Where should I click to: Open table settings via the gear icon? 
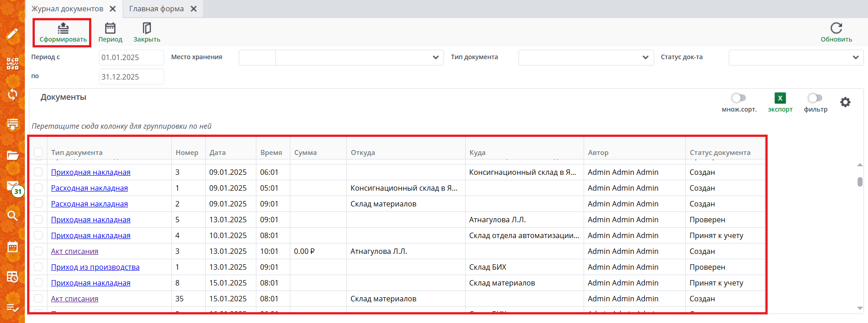click(x=845, y=102)
